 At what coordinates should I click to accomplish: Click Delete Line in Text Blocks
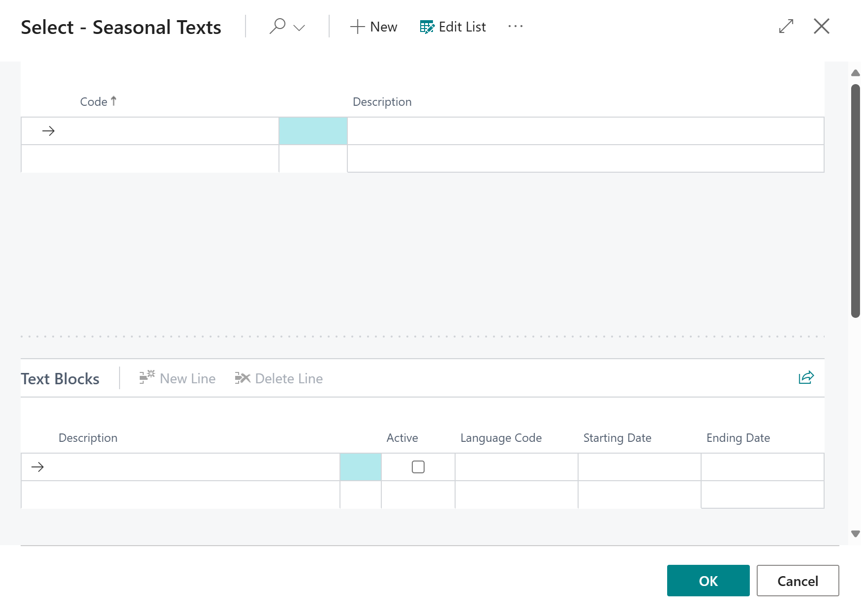point(279,378)
